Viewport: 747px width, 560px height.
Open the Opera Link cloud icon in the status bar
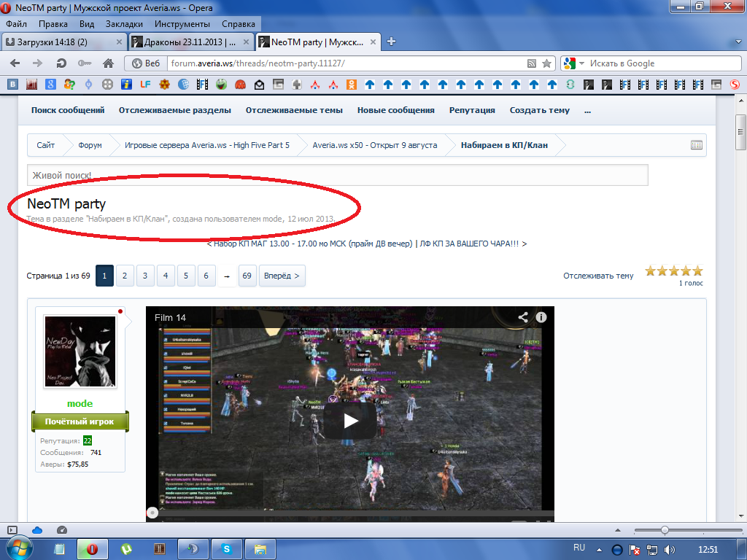(x=37, y=529)
